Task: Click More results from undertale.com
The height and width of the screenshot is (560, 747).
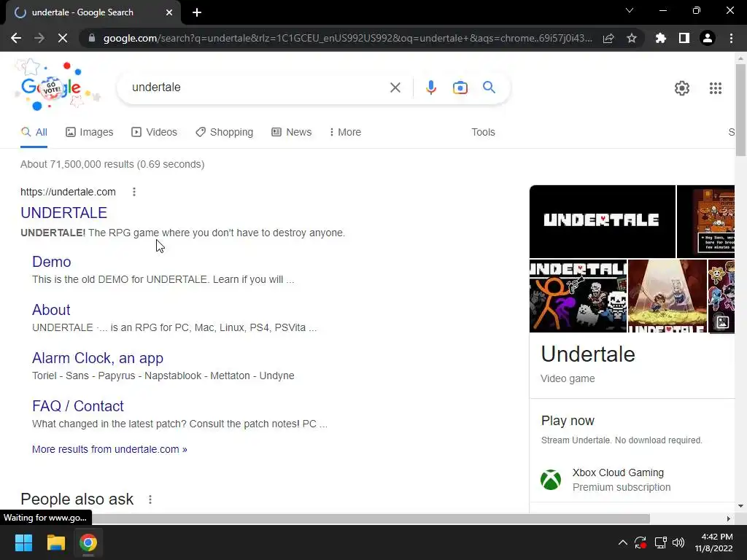Action: (x=109, y=449)
